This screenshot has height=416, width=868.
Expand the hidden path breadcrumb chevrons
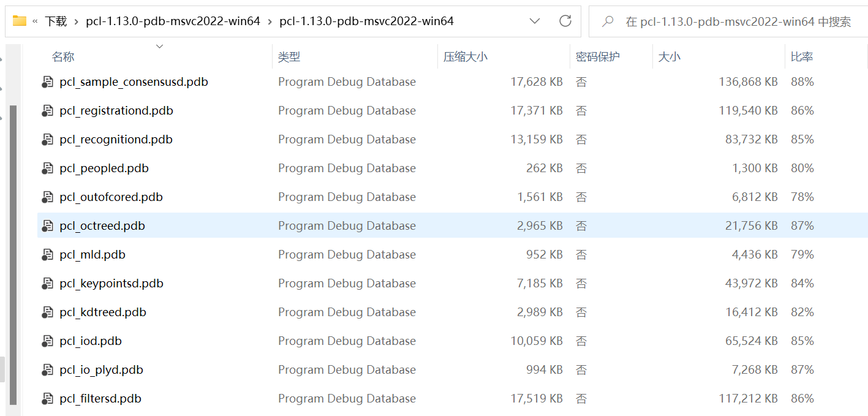pos(35,21)
